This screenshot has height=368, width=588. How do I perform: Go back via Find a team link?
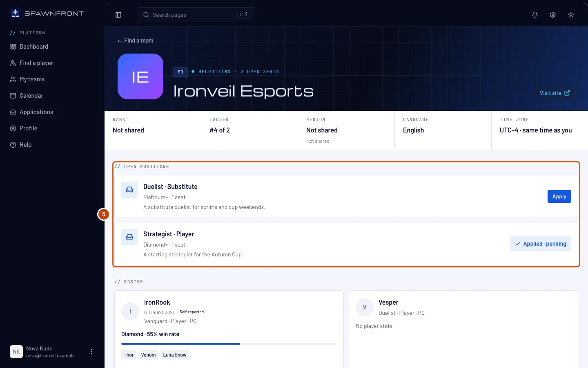coord(136,41)
